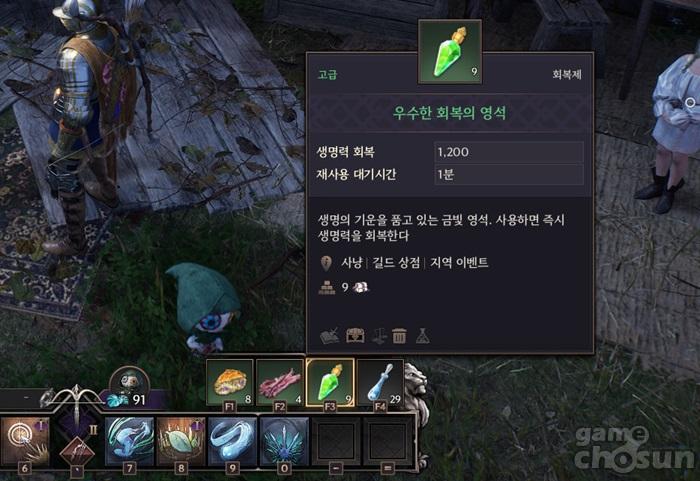Select the empty skill slot for minus key
700x481 pixels.
336,441
